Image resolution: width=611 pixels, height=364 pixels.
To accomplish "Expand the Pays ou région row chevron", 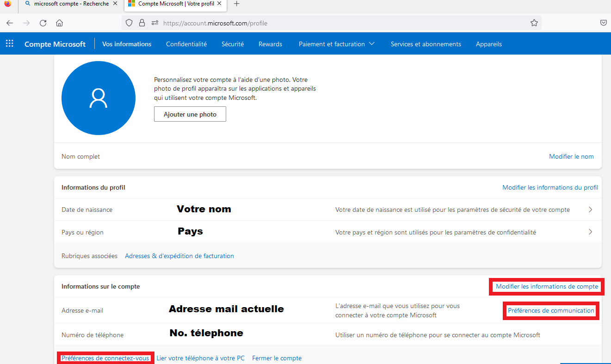I will click(x=591, y=232).
